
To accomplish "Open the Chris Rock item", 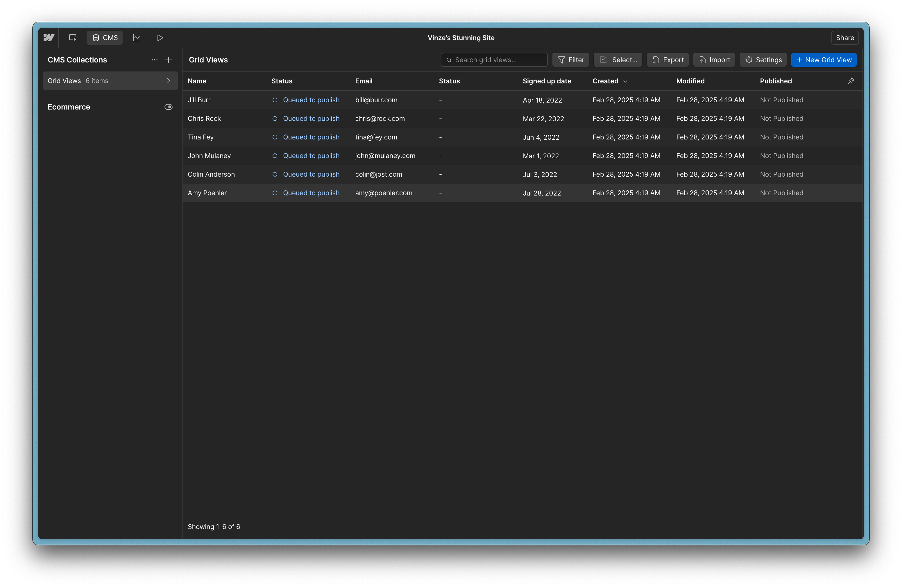I will [204, 119].
